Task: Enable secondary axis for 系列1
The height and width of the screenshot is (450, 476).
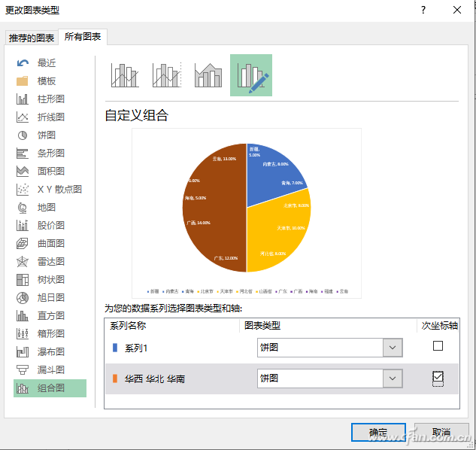Action: pyautogui.click(x=438, y=346)
